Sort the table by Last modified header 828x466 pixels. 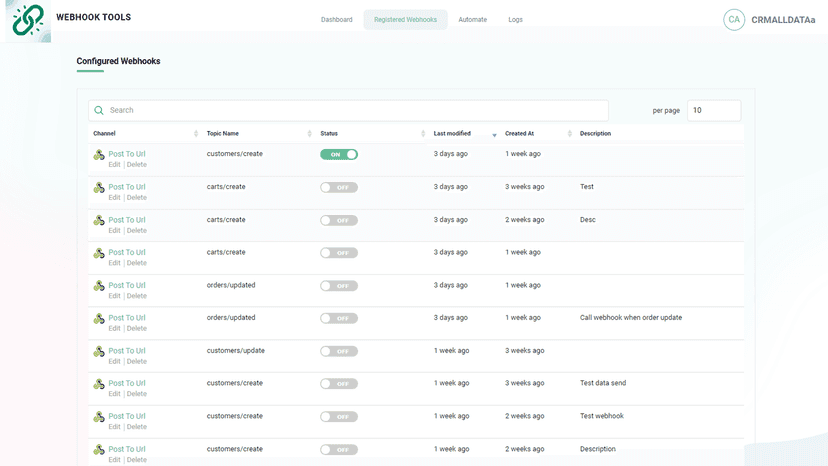pos(452,134)
